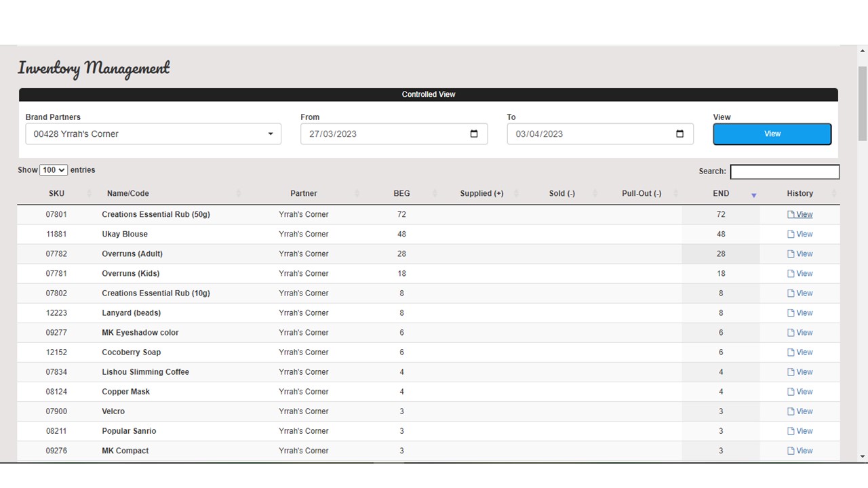Viewport: 868px width, 488px height.
Task: Click the document icon in Velcro row
Action: click(791, 411)
